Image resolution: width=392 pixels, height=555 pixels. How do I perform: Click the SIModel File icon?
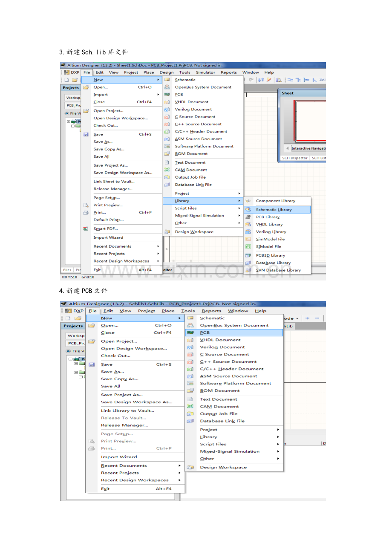point(248,246)
